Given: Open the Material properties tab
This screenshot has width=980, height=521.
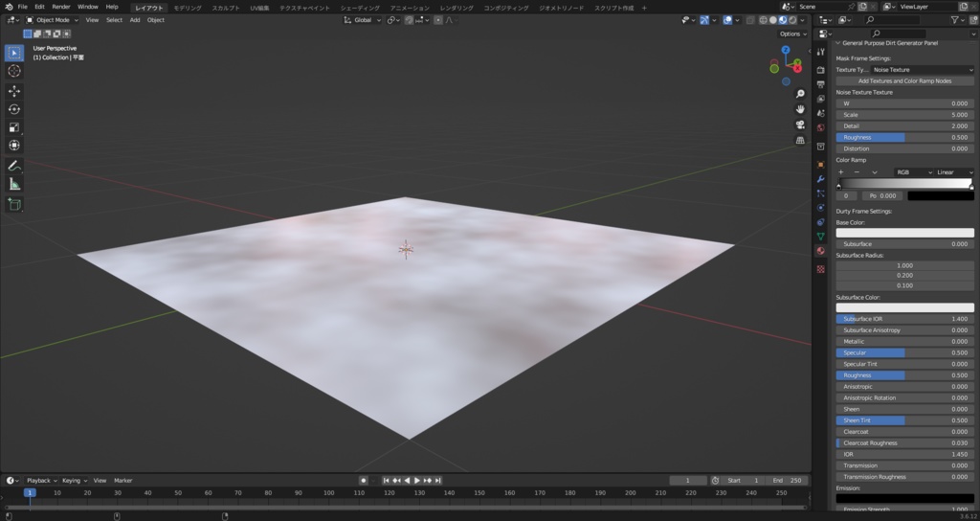Looking at the screenshot, I should [x=820, y=251].
